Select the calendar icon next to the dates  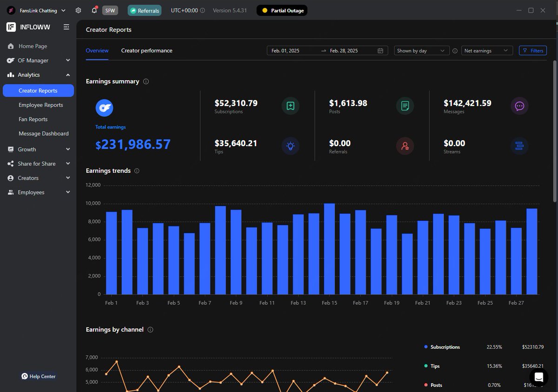[x=380, y=51]
